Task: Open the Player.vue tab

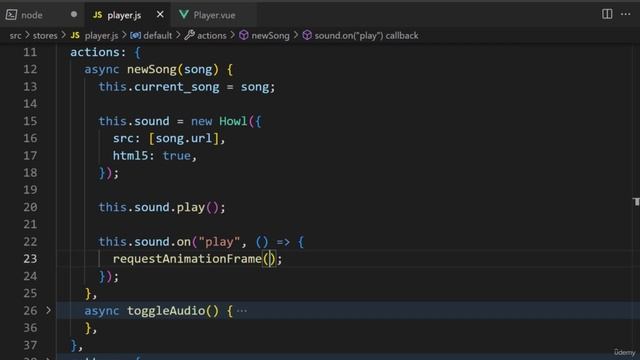Action: [214, 15]
